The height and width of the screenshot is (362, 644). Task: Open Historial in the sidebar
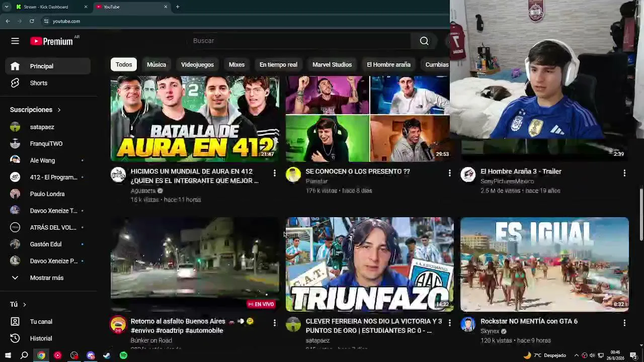point(48,338)
